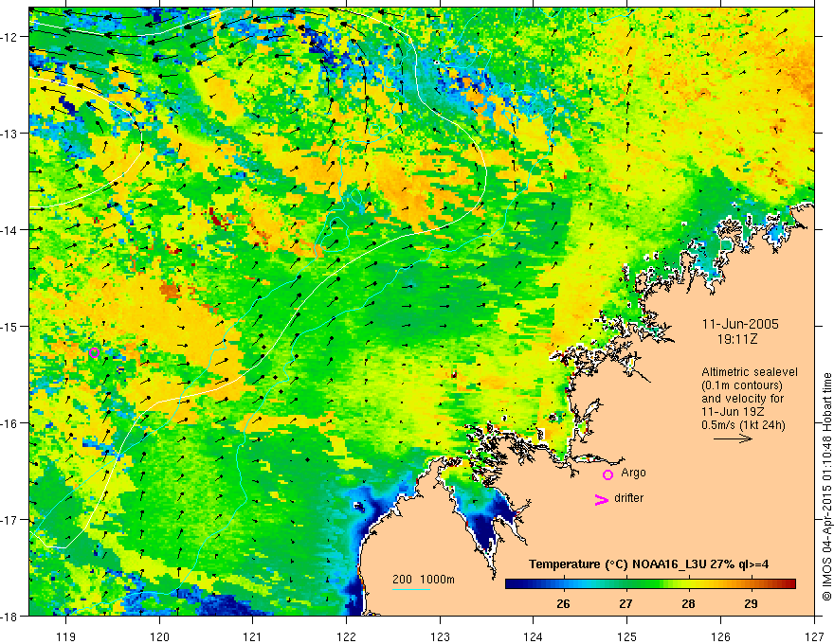Click the '(0.1m contours)' caption line

tap(742, 385)
